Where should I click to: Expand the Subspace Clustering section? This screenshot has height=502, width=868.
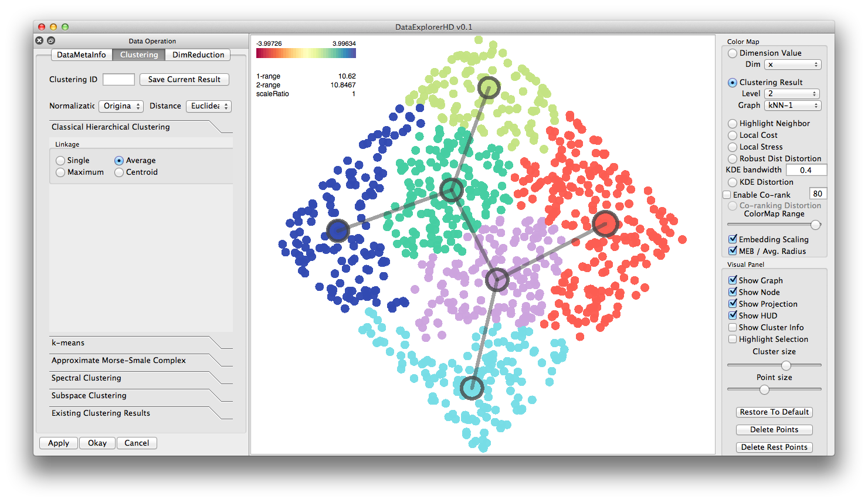point(141,396)
